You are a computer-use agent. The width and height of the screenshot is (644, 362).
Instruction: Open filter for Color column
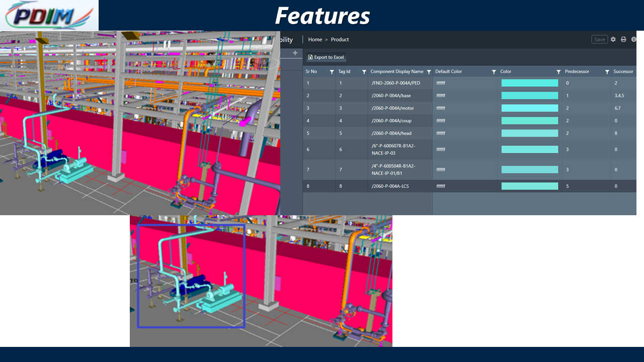[x=558, y=72]
